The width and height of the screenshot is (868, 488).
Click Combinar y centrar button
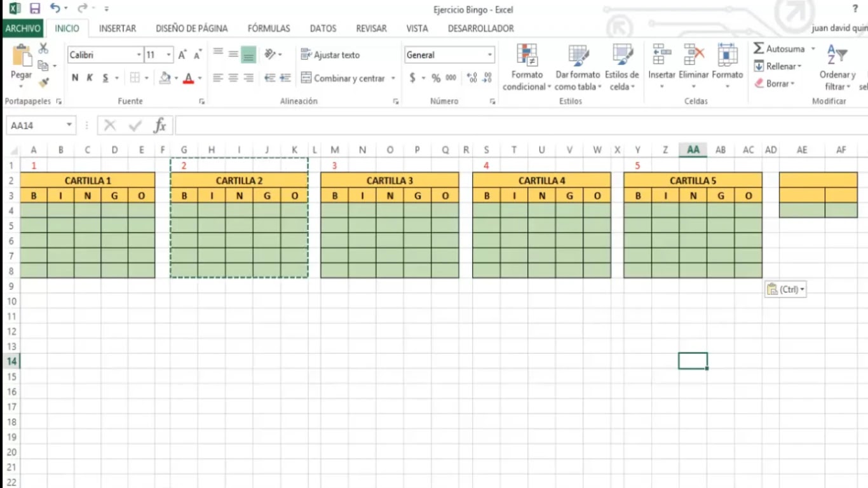(x=343, y=78)
